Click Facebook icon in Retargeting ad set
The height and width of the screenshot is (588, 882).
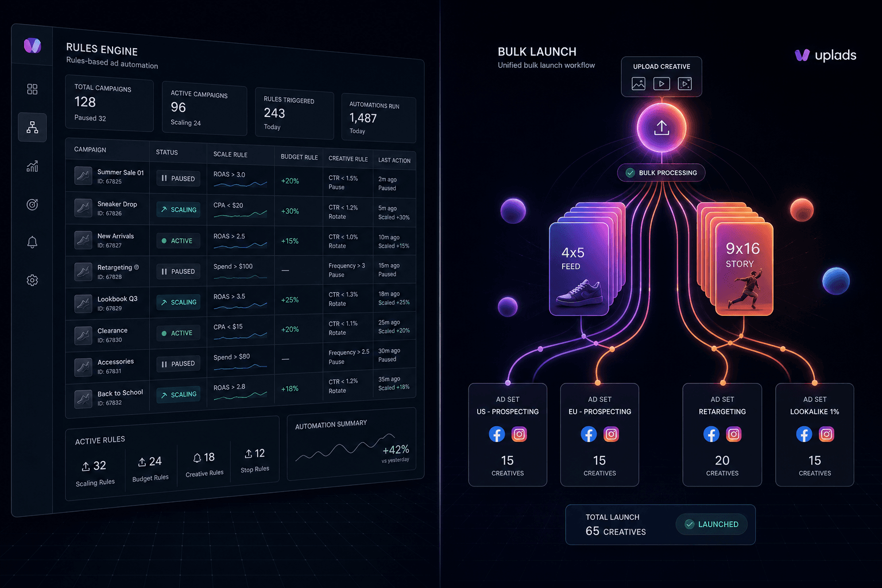pos(711,434)
